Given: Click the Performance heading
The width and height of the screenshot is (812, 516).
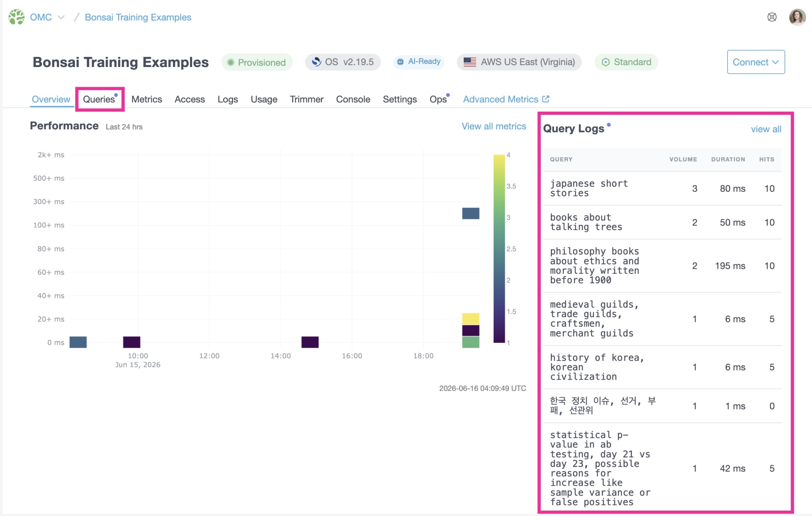Looking at the screenshot, I should tap(64, 126).
